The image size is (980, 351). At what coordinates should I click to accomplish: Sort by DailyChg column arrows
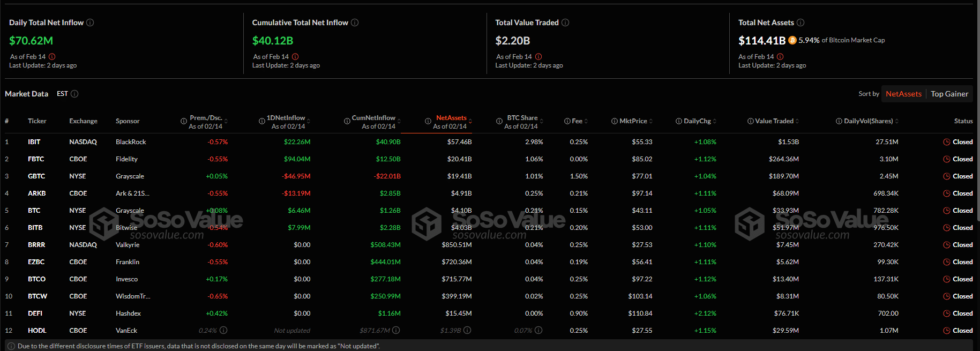(715, 121)
